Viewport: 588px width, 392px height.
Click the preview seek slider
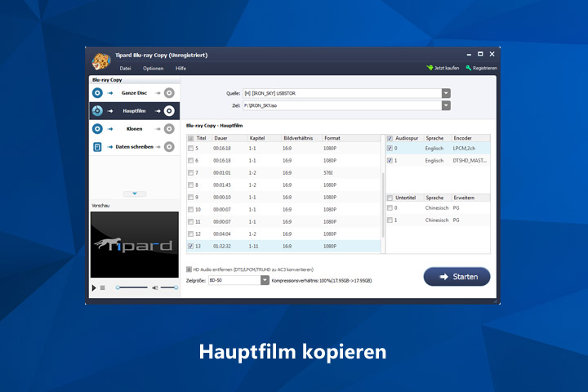pyautogui.click(x=131, y=287)
